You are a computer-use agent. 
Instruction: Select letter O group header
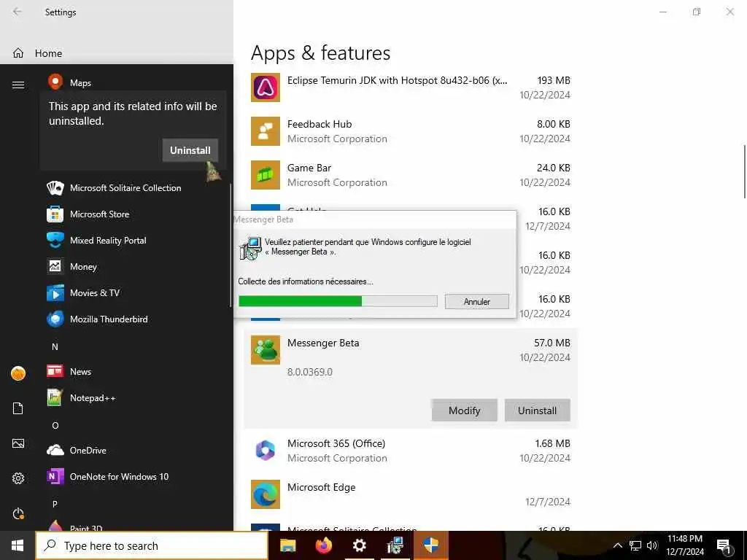click(55, 425)
